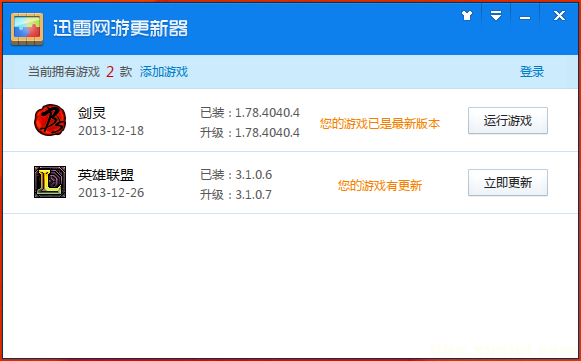Click the 英雄联盟 game icon
Screen dimensions: 581x361
[50, 182]
